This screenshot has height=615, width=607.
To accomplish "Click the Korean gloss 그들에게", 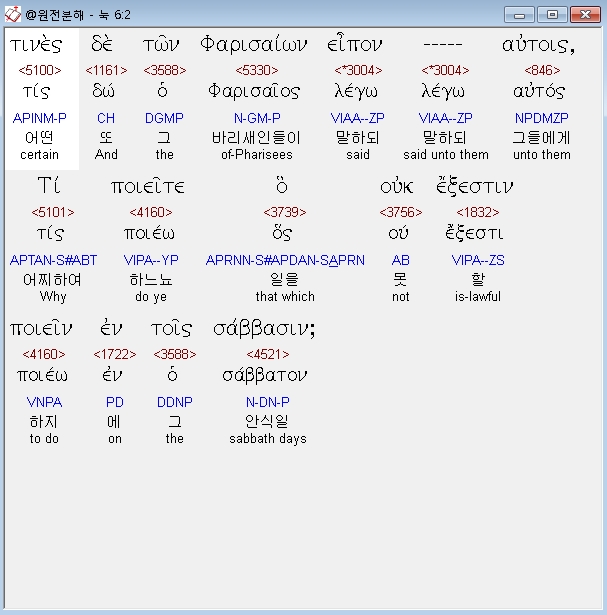I will pos(542,138).
